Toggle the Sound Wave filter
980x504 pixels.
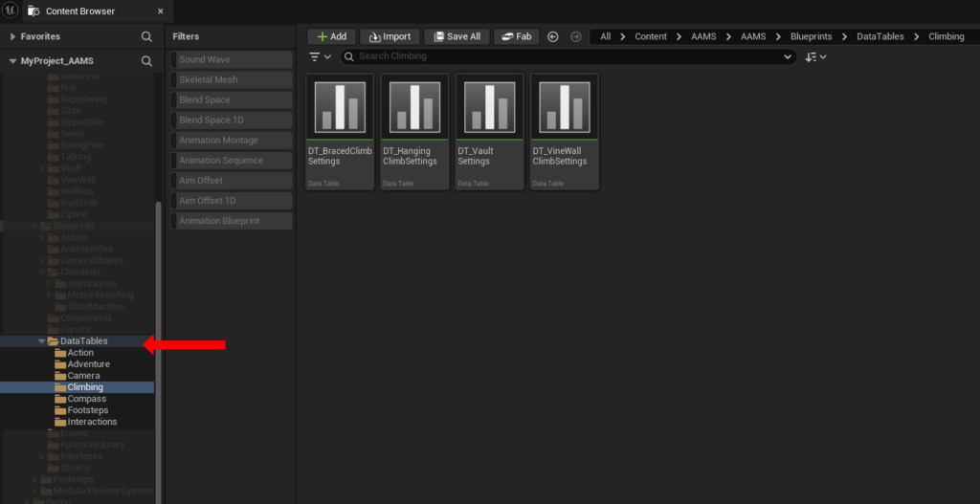(x=233, y=59)
